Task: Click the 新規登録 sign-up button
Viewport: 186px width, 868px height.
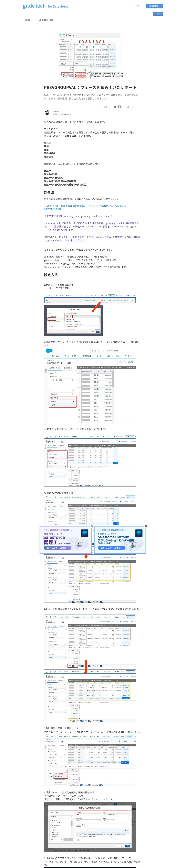Action: point(154,6)
